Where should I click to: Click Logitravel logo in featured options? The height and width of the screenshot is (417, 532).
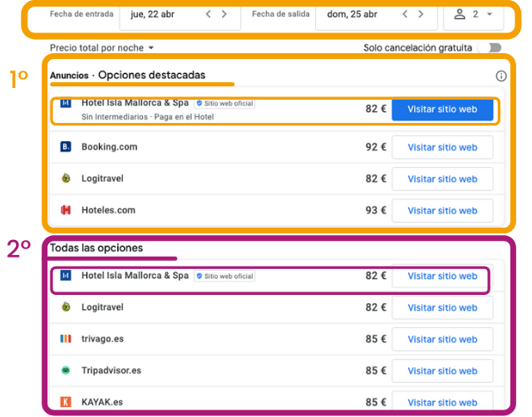click(66, 178)
